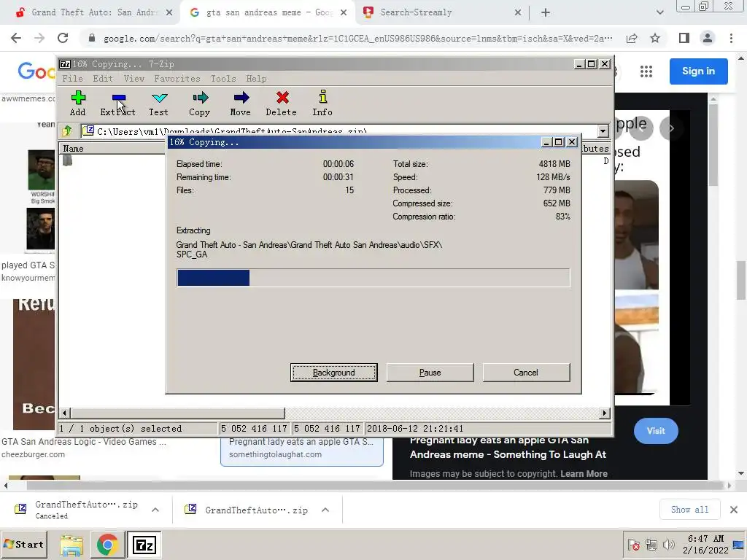Expand the 7-Zip address path dropdown
This screenshot has height=560, width=747.
603,131
